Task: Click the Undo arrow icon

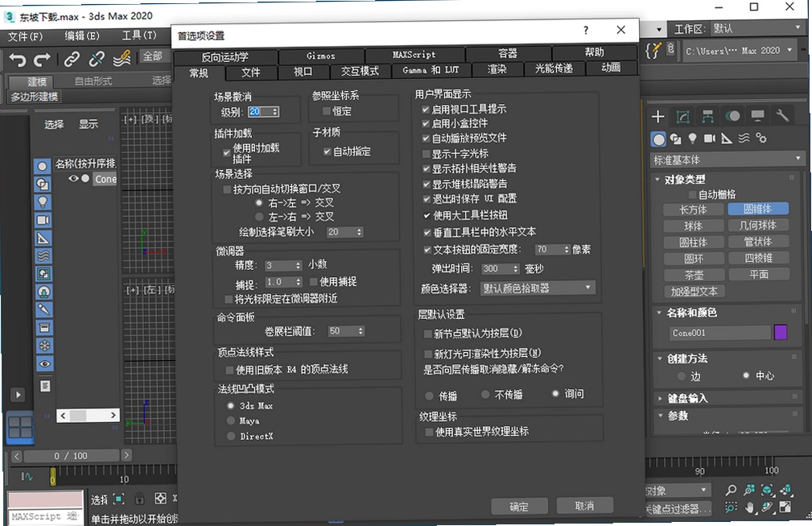Action: tap(18, 60)
